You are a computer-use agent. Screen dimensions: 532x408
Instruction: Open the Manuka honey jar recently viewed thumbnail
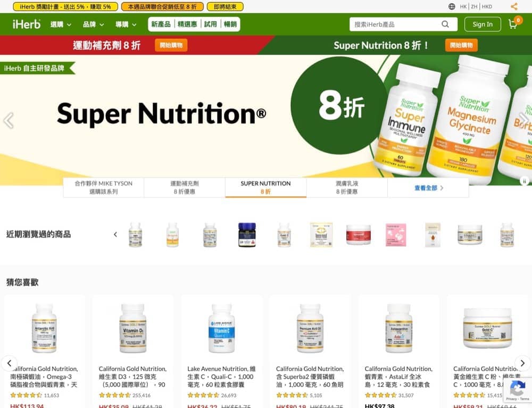[x=247, y=235]
